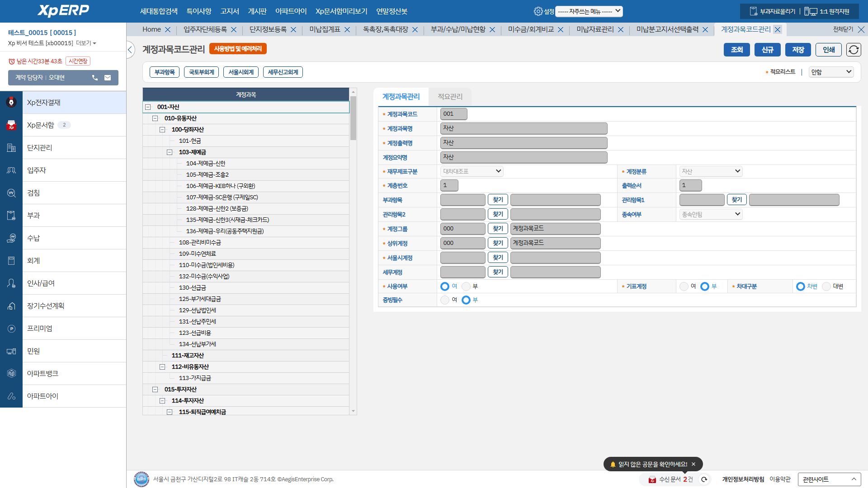
Task: Switch to the 적요관리 tab
Action: (x=450, y=97)
